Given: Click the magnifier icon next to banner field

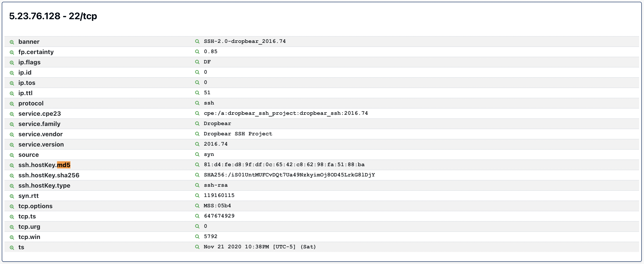Looking at the screenshot, I should click(x=12, y=42).
